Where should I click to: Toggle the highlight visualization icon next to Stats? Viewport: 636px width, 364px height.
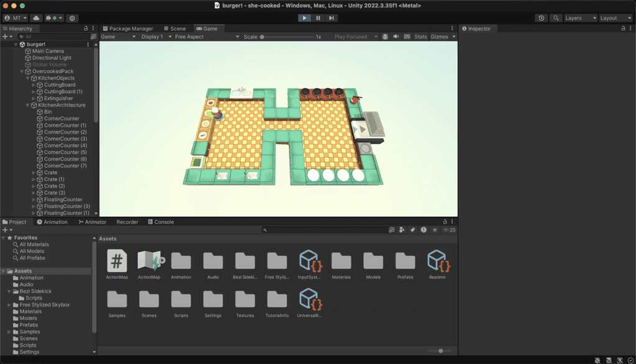pyautogui.click(x=406, y=36)
